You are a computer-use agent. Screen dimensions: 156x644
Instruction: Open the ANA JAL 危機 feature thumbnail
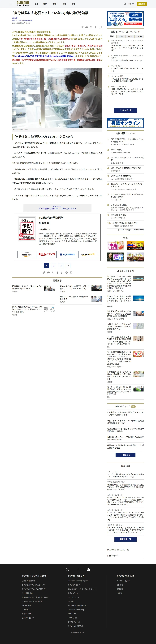click(135, 246)
